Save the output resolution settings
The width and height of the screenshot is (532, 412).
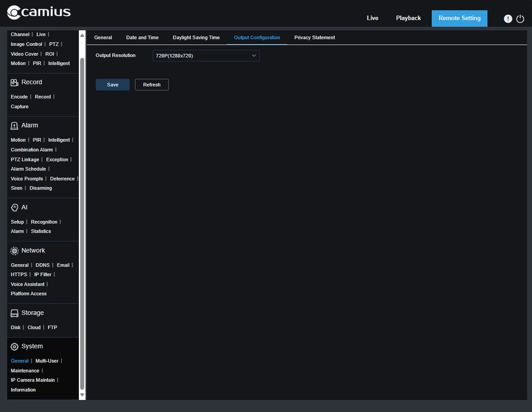click(x=112, y=84)
